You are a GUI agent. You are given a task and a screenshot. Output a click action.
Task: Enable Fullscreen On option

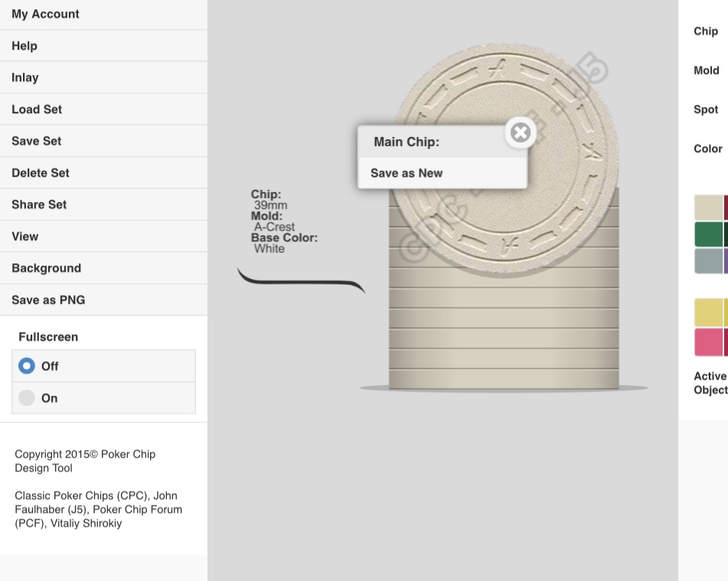coord(27,398)
